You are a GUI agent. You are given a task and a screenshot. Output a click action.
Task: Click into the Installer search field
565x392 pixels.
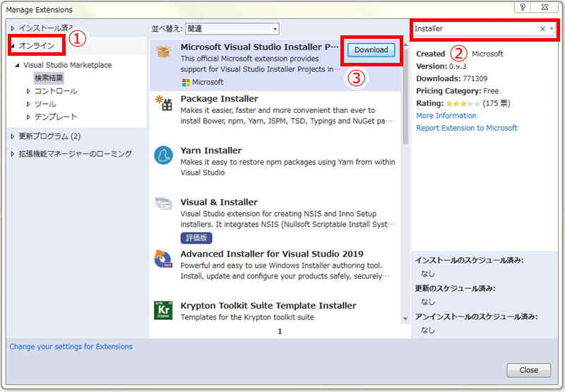pyautogui.click(x=475, y=29)
